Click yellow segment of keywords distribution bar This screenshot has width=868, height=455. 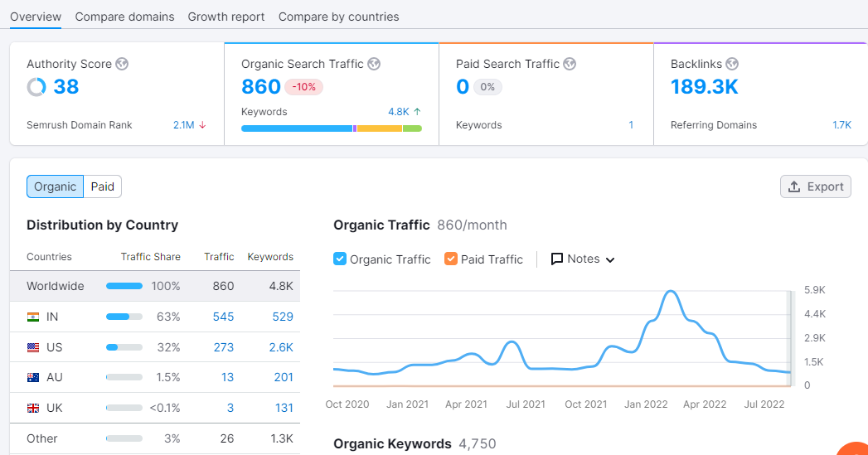[379, 128]
